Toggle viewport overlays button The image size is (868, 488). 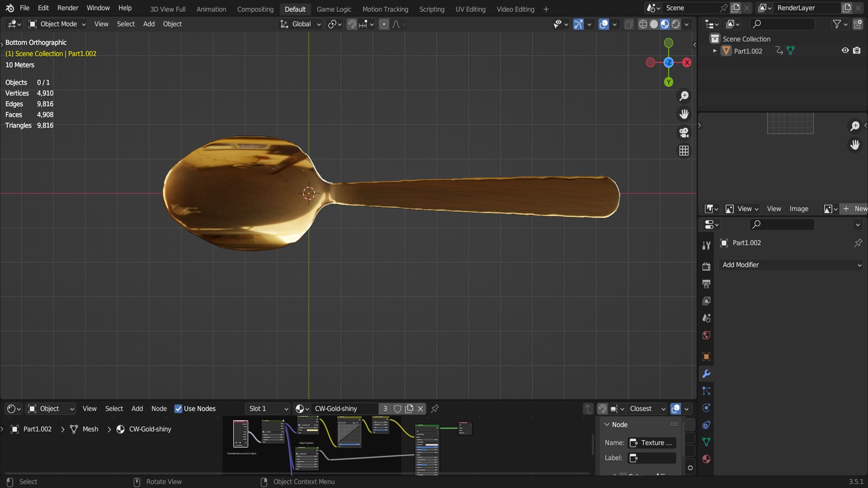(604, 24)
